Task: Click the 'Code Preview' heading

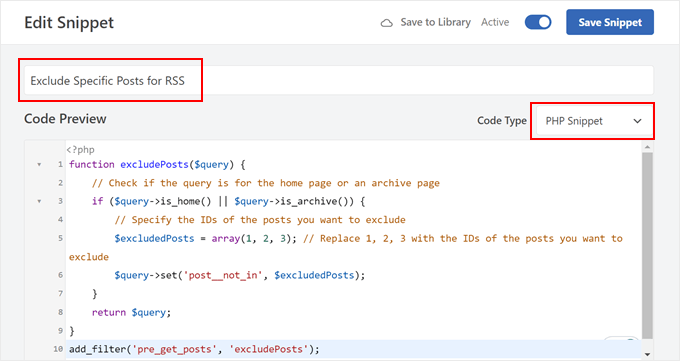Action: coord(65,119)
